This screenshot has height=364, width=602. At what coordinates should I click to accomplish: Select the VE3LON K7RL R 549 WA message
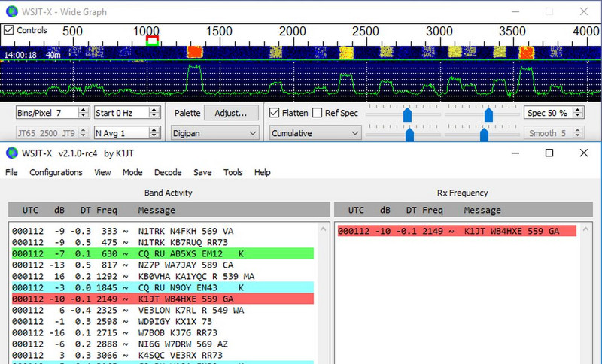[191, 310]
